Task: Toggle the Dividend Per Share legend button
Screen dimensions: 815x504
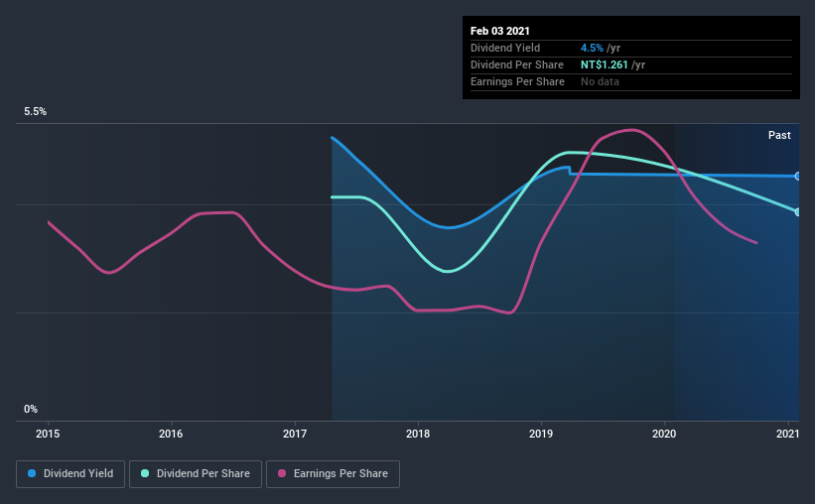Action: pos(196,474)
